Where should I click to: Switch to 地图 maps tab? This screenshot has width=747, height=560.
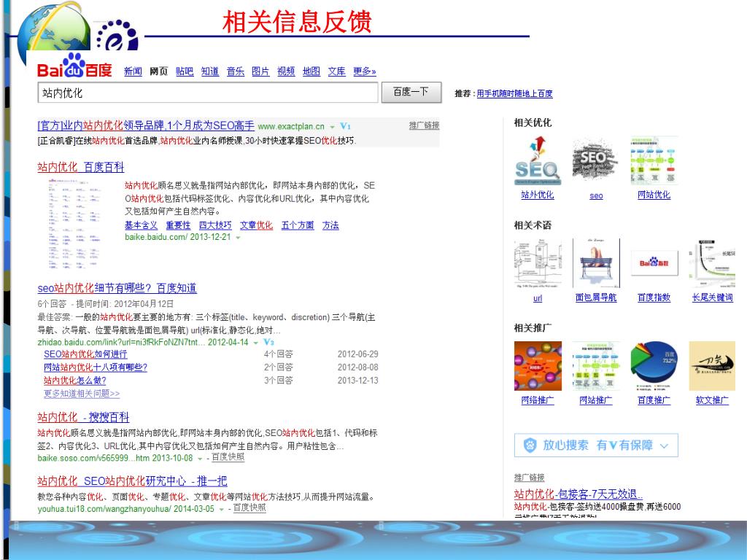pos(311,71)
